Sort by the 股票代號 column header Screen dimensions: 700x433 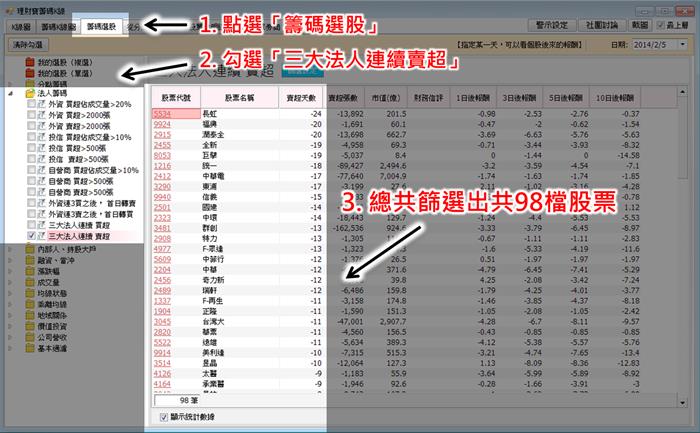click(x=176, y=98)
